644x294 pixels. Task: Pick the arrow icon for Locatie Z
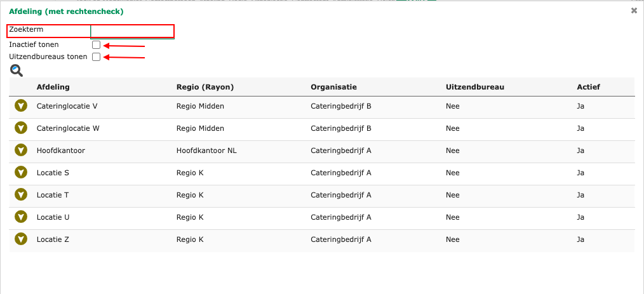[x=21, y=239]
